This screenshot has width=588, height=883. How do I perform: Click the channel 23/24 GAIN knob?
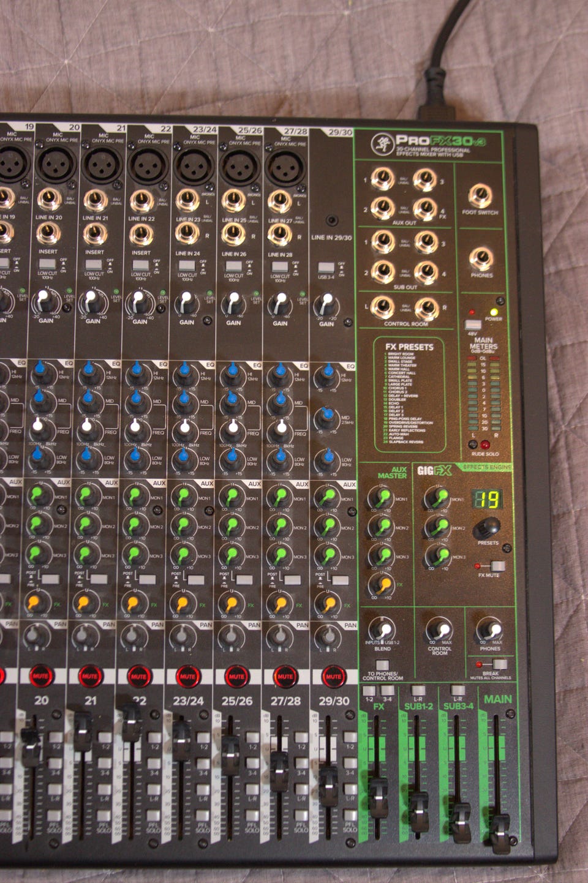coord(186,303)
